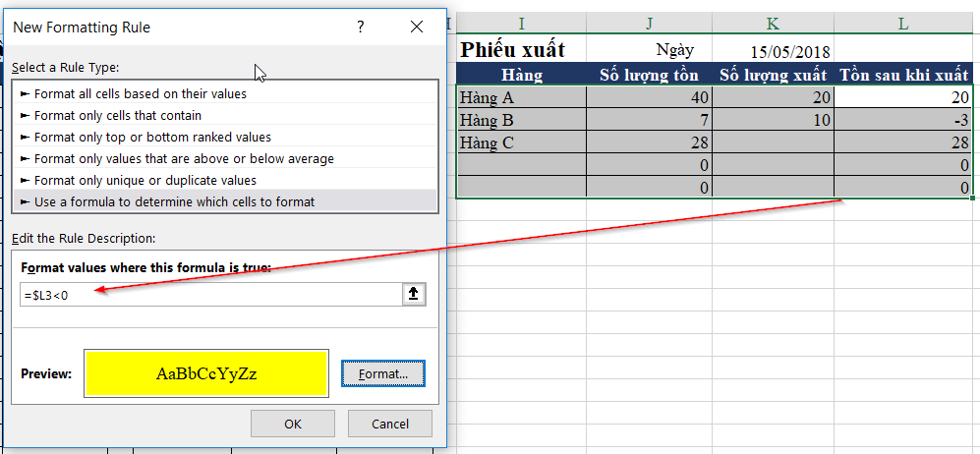
Task: Click the yellow preview box AaBbCcYyZz
Action: tap(206, 373)
